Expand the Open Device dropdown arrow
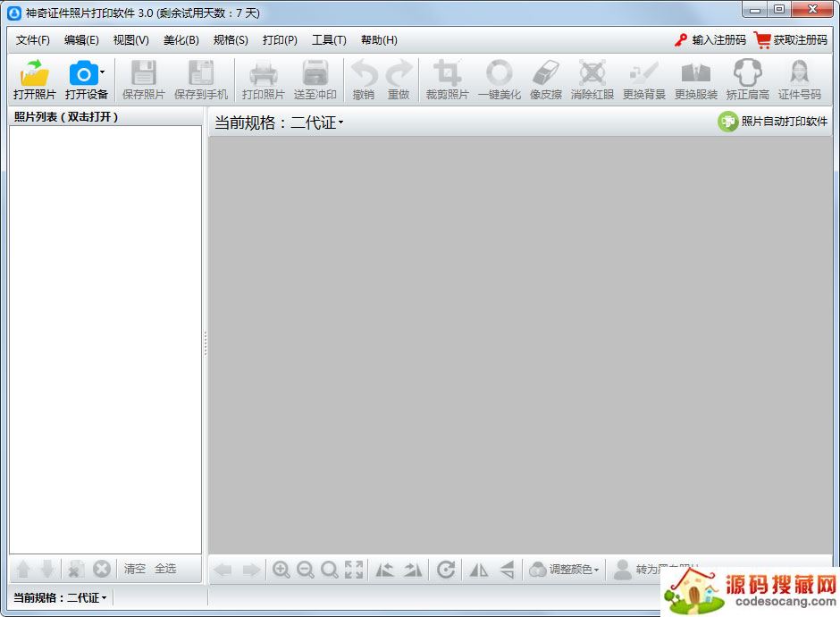Viewport: 840px width, 617px height. pos(103,72)
